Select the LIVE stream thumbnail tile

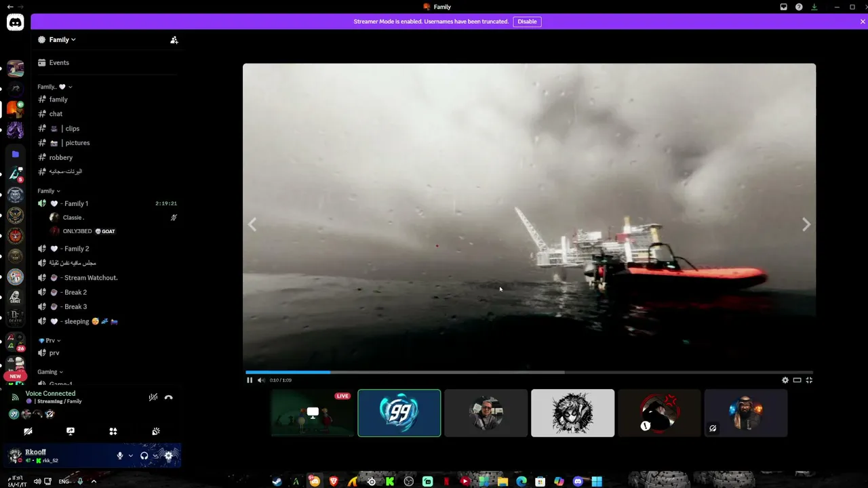pyautogui.click(x=313, y=413)
